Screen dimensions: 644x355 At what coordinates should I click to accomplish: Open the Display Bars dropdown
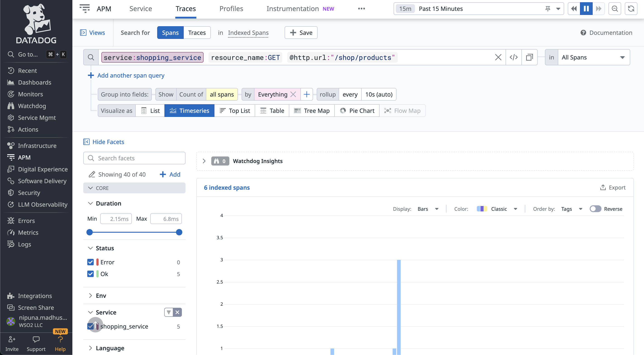coord(428,209)
